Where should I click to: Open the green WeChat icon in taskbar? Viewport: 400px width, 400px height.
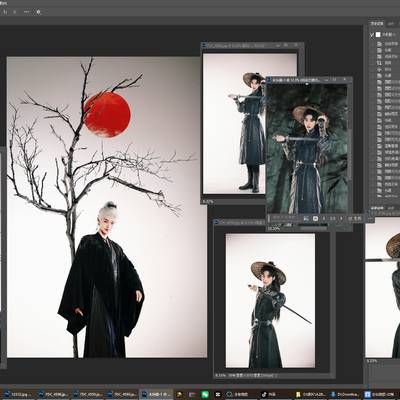[x=204, y=394]
